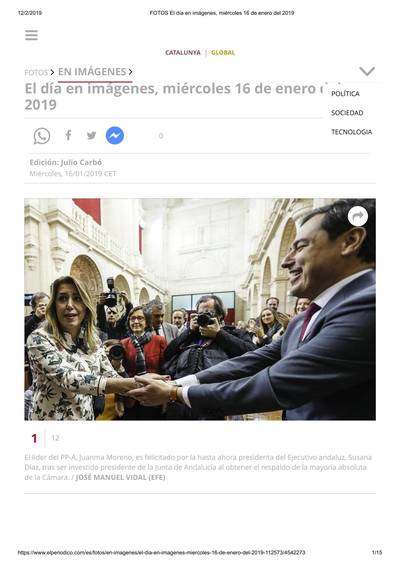Open the main photo of handshake
The height and width of the screenshot is (566, 400).
click(x=200, y=309)
